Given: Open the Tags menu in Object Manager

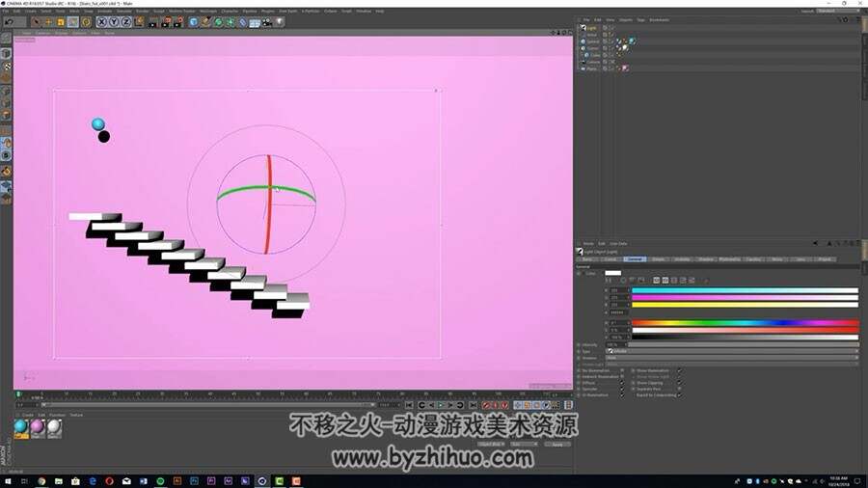Looking at the screenshot, I should 640,20.
